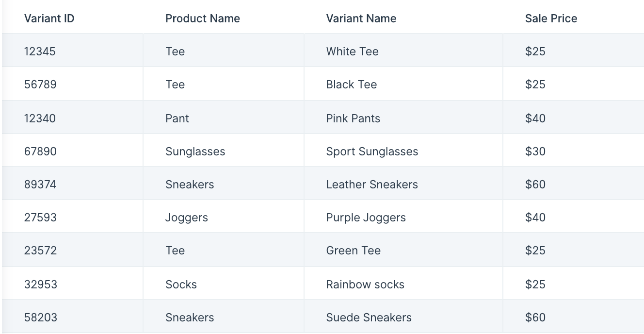Click the $30 sale price cell
Image resolution: width=644 pixels, height=334 pixels.
pyautogui.click(x=535, y=151)
